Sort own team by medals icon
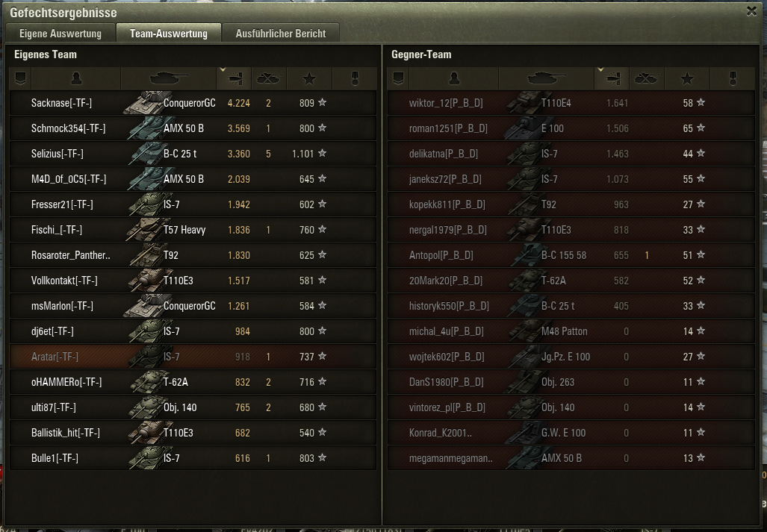The height and width of the screenshot is (532, 767). coord(355,78)
